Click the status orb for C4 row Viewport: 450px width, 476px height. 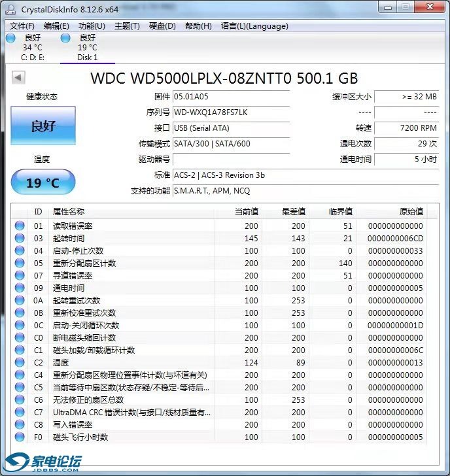click(20, 375)
